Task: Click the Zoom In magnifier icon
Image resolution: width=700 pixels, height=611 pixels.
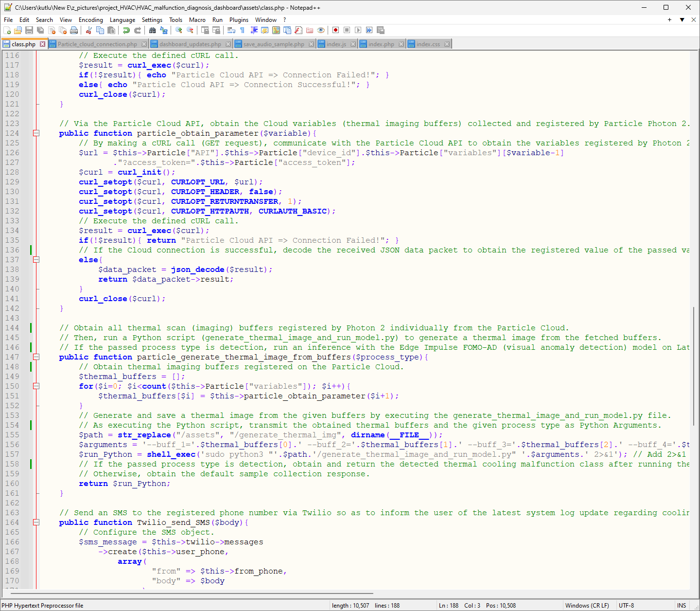Action: (179, 30)
